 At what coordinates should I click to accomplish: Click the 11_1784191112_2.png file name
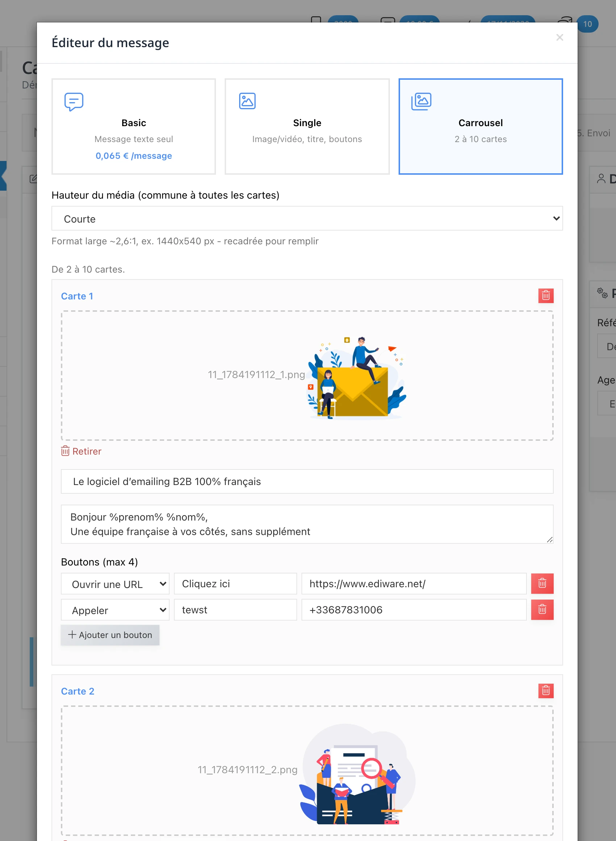[247, 770]
